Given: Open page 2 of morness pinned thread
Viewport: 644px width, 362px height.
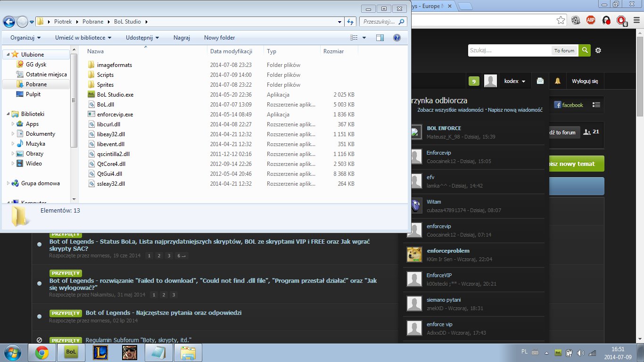Looking at the screenshot, I should [159, 255].
